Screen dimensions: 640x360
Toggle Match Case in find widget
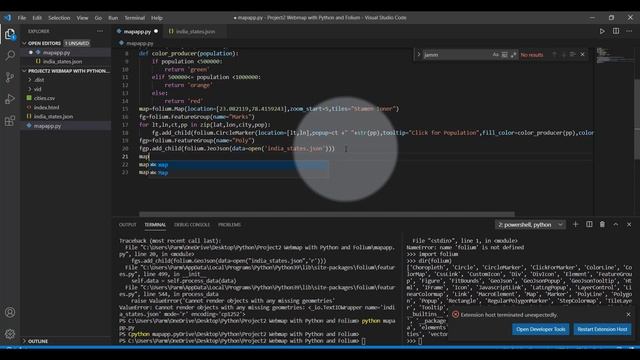496,55
